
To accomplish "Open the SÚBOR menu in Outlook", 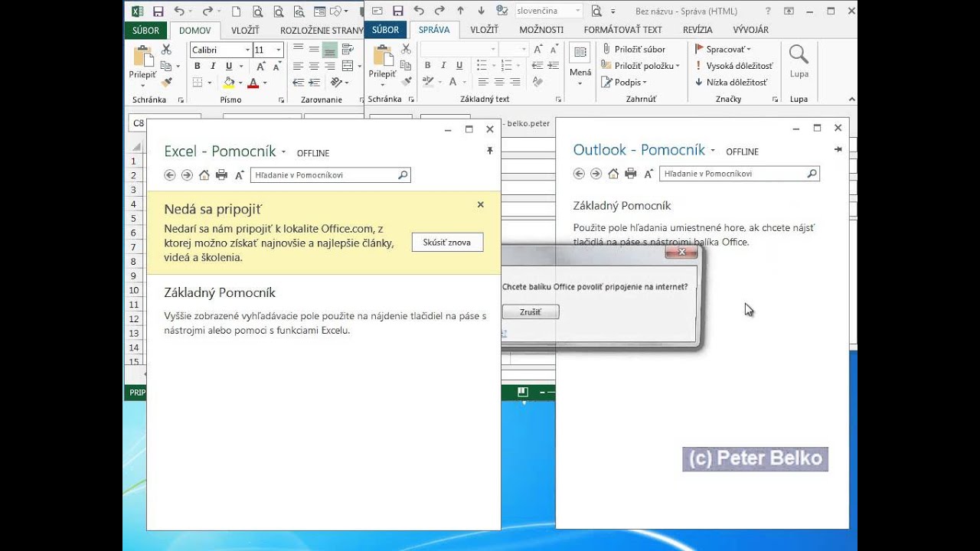I will (386, 30).
